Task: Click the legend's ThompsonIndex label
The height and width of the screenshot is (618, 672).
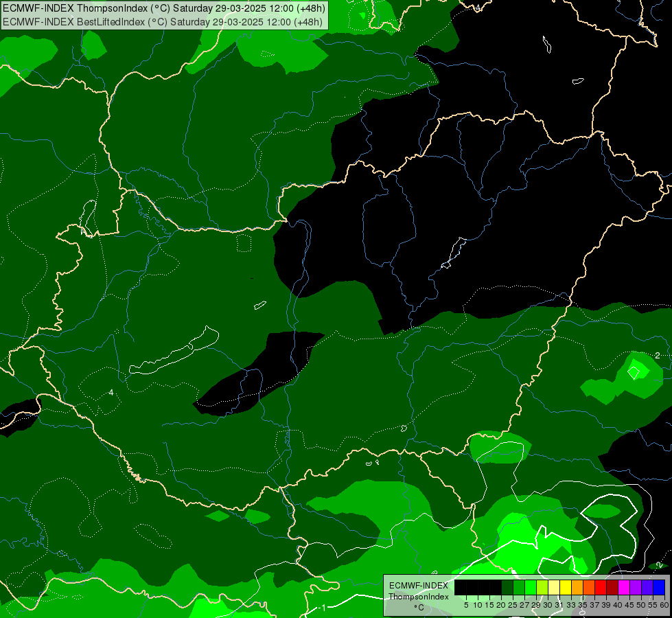Action: tap(419, 597)
